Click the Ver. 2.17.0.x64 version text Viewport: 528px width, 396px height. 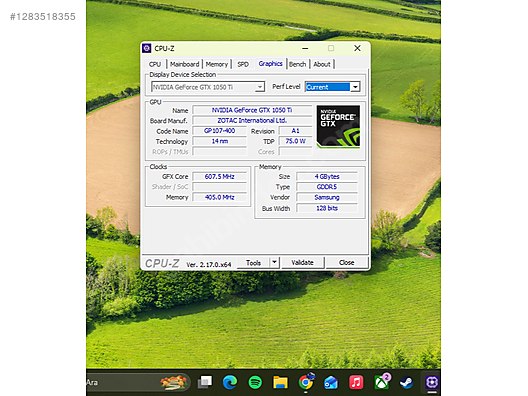tap(209, 265)
